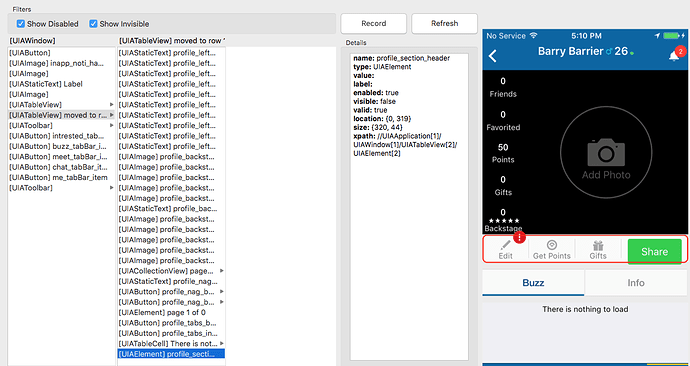This screenshot has height=366, width=690.
Task: Tap the Add Photo camera icon
Action: tap(606, 152)
